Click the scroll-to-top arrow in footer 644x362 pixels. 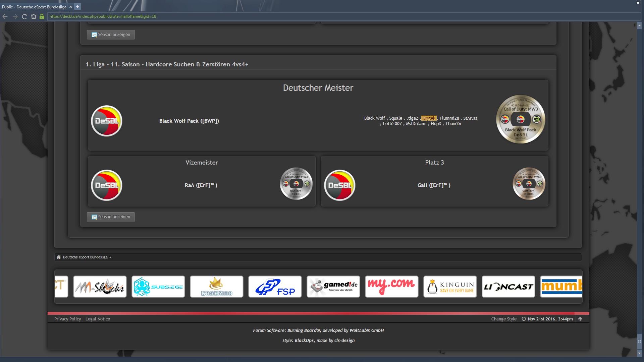coord(580,319)
